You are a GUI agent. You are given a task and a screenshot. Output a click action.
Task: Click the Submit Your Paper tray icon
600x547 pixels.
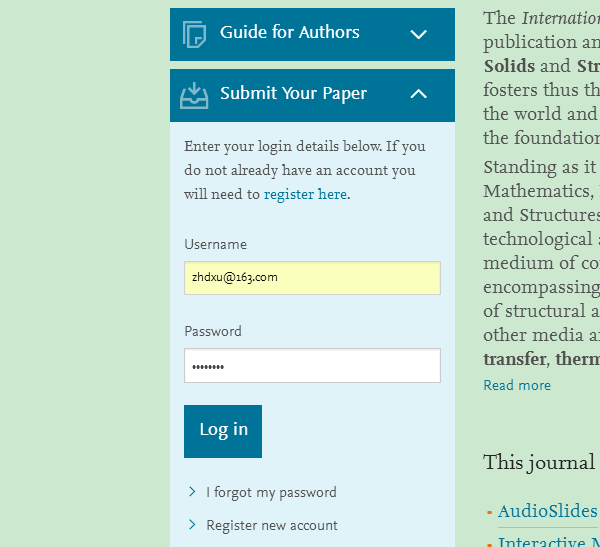click(194, 95)
